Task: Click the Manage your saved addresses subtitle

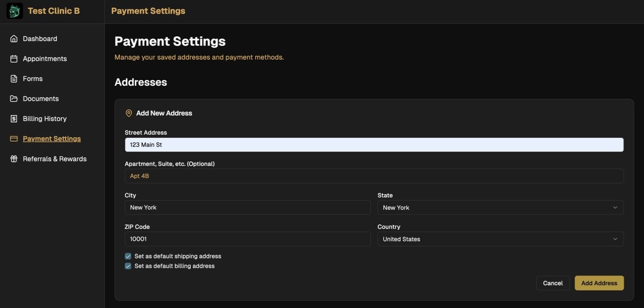Action: point(199,57)
